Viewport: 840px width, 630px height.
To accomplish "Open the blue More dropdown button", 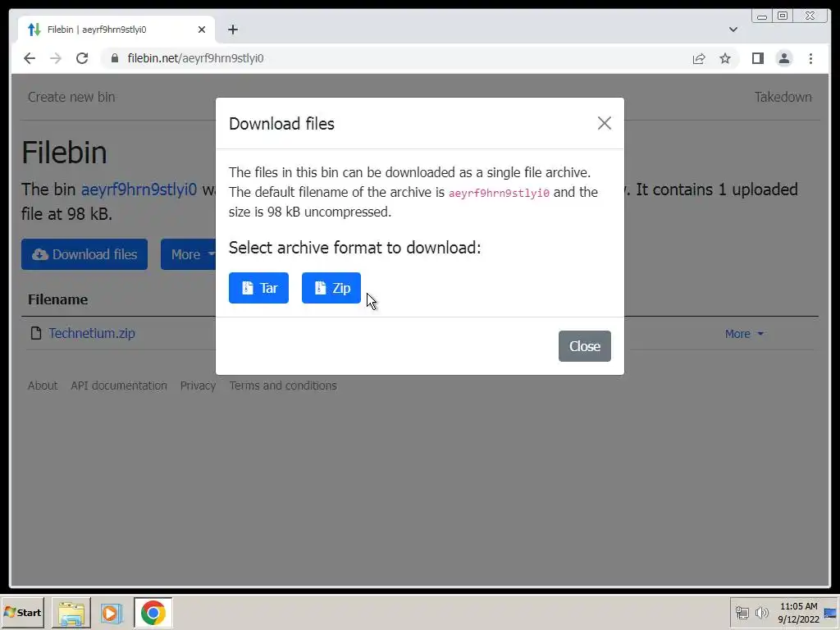I will (x=188, y=254).
